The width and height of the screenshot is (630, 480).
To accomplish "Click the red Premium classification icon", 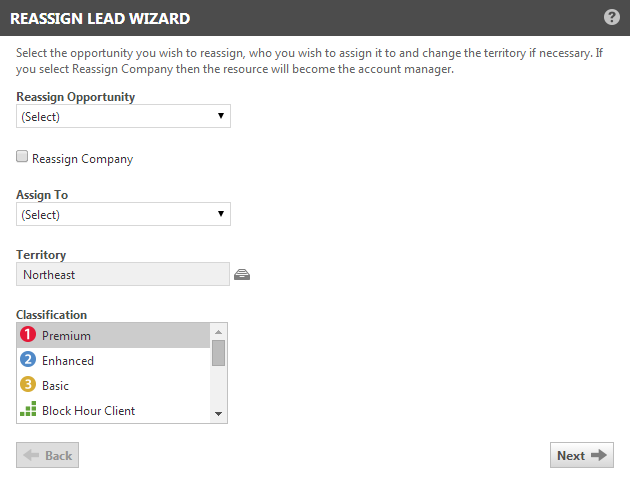I will [x=28, y=336].
